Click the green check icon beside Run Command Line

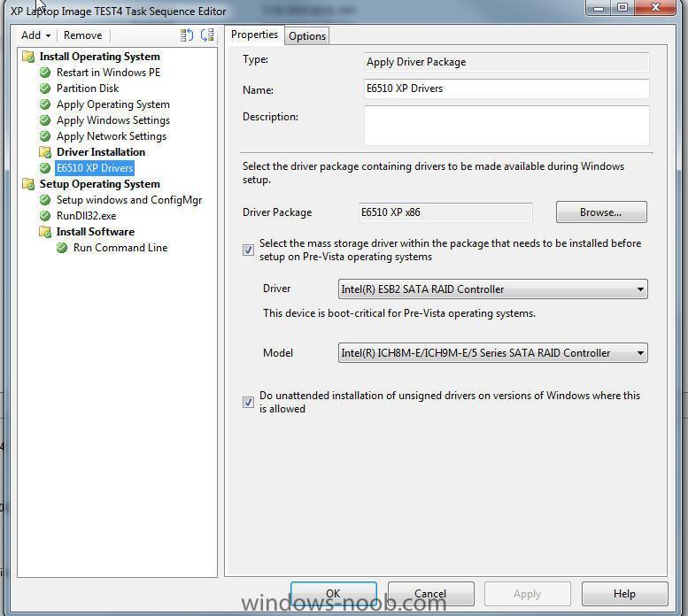click(62, 248)
